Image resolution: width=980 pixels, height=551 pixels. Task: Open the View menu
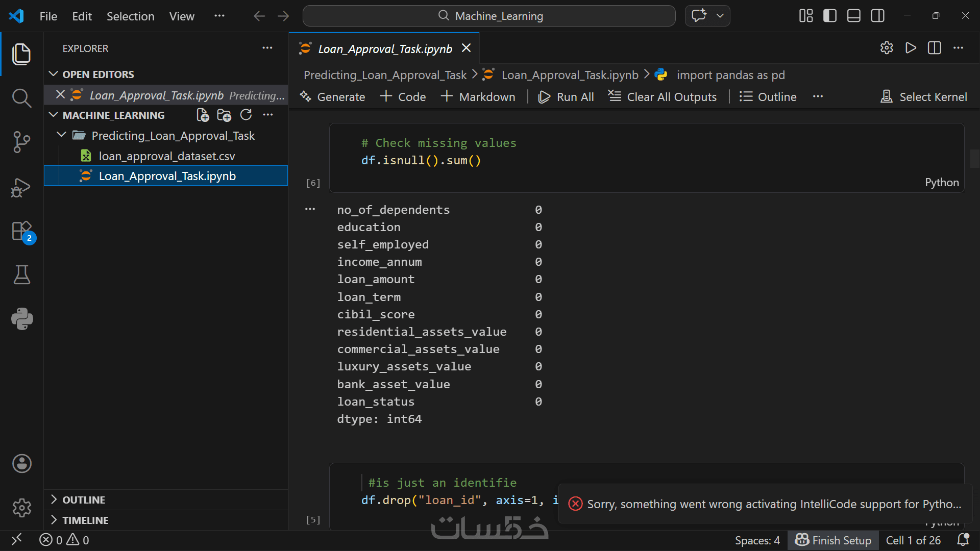click(x=182, y=16)
